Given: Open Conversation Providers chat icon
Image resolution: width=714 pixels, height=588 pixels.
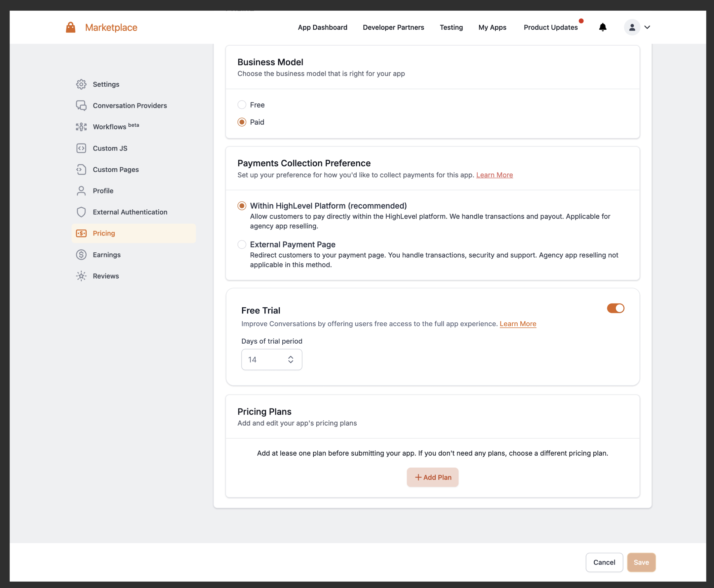Looking at the screenshot, I should pos(81,106).
